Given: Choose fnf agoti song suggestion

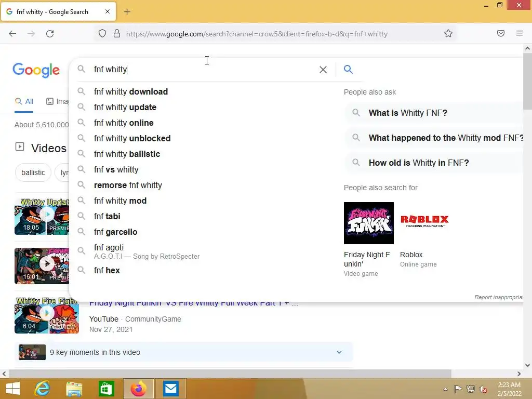Looking at the screenshot, I should click(x=147, y=252).
